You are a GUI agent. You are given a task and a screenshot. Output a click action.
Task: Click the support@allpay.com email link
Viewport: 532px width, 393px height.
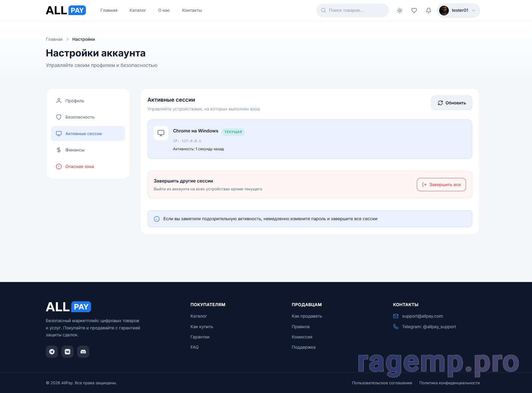(x=422, y=316)
